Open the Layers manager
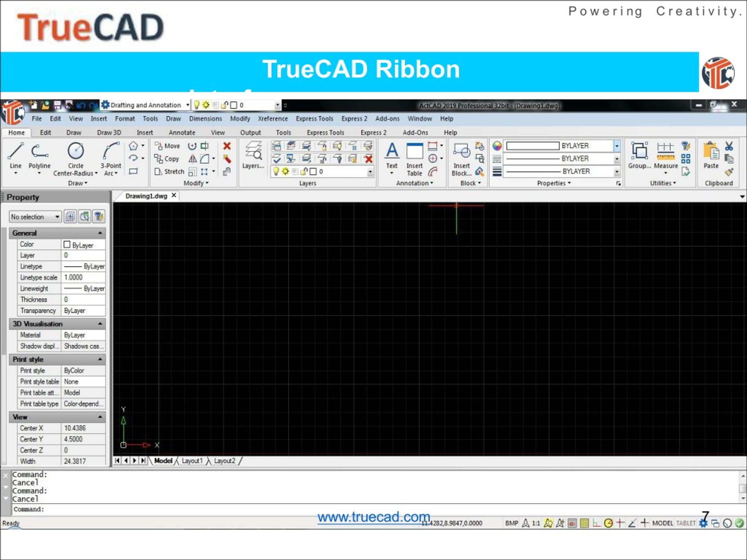 253,155
